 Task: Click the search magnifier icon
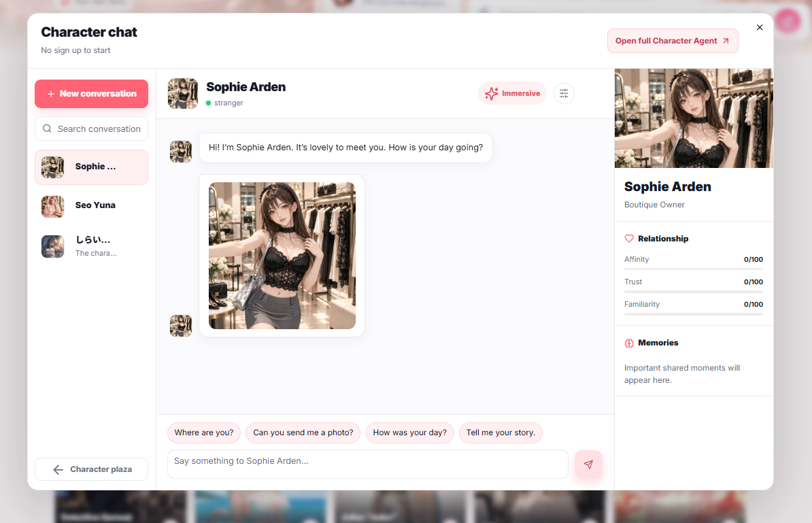pyautogui.click(x=47, y=129)
